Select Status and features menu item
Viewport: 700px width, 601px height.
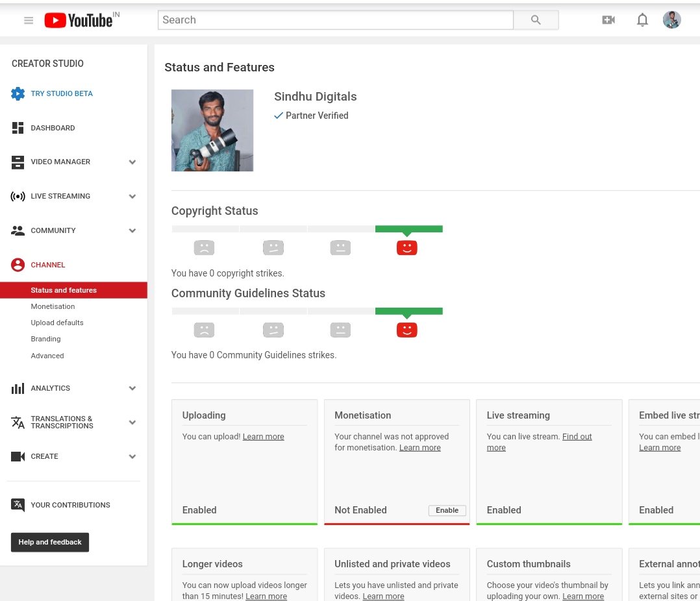pyautogui.click(x=73, y=290)
